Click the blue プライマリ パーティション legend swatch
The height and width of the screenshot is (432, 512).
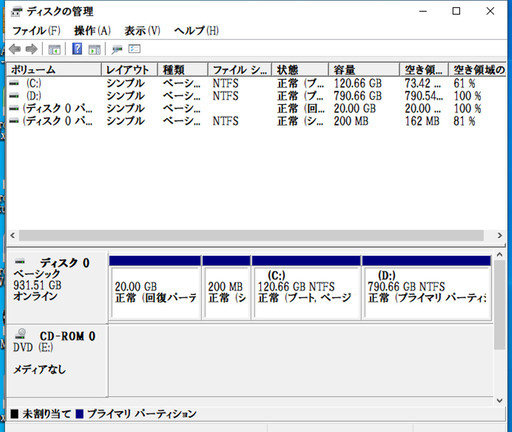click(79, 414)
